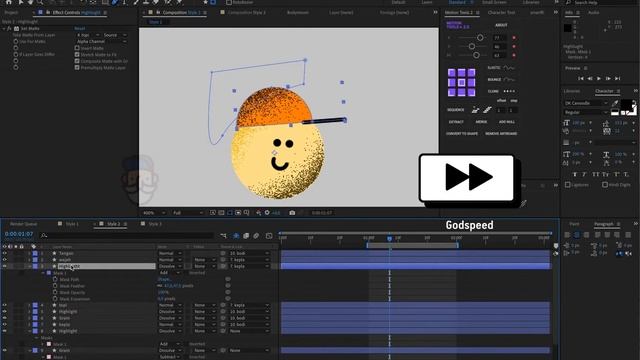Open the Take Matte From Layer dropdown
Image resolution: width=640 pixels, height=360 pixels.
point(88,35)
